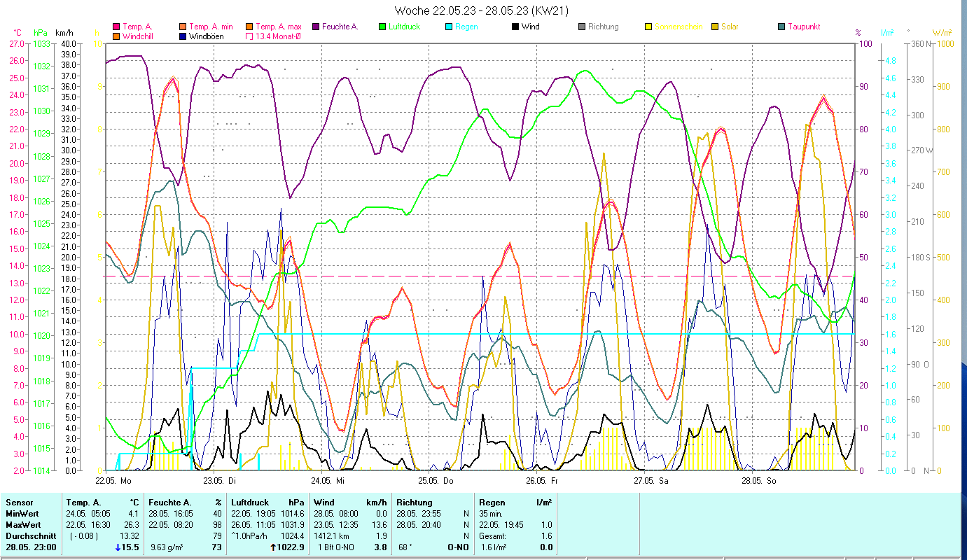Click the maximum temperature value "26.3"
967x560 pixels.
[x=133, y=525]
